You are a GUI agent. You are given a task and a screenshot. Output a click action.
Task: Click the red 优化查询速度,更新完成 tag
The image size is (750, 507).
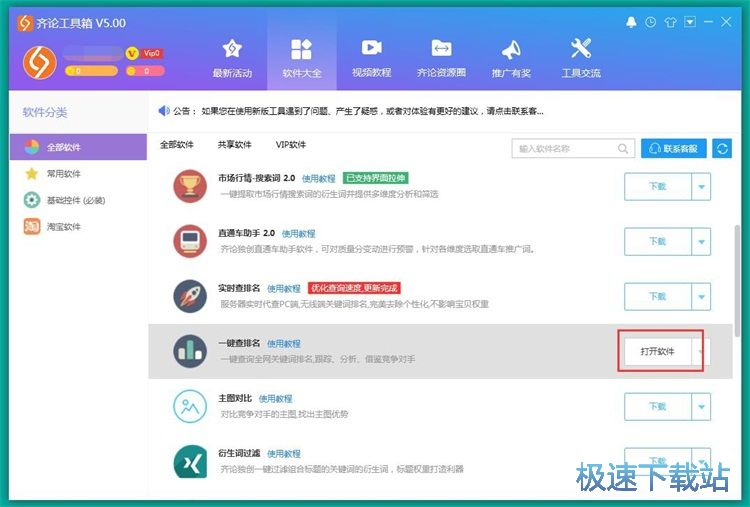click(x=354, y=288)
